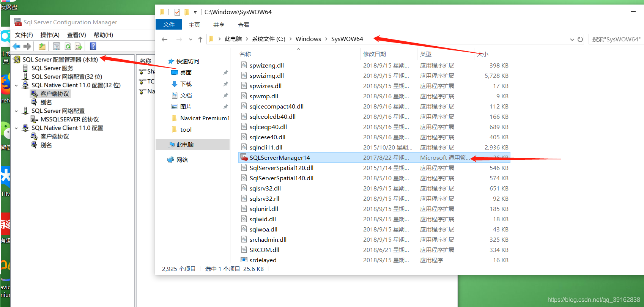Open 文件 tab in Explorer ribbon

[x=169, y=25]
